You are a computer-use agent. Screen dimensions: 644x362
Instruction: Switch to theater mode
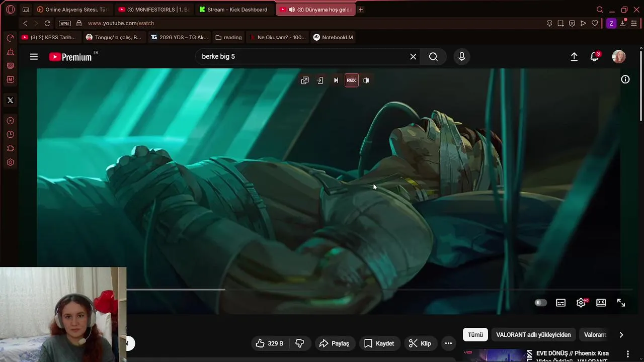[x=601, y=303]
